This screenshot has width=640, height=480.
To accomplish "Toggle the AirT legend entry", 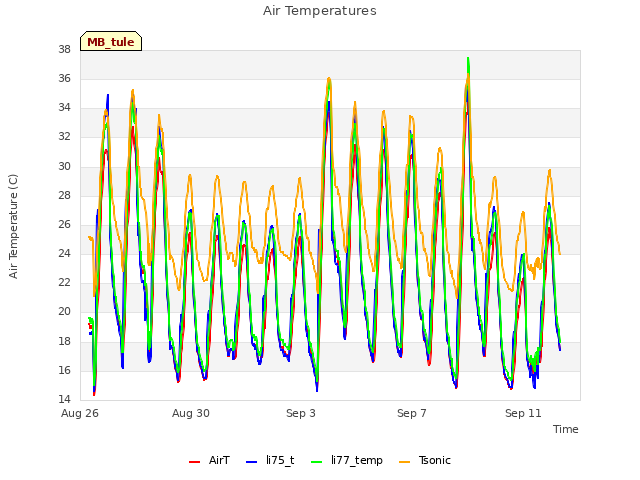I will click(x=209, y=460).
